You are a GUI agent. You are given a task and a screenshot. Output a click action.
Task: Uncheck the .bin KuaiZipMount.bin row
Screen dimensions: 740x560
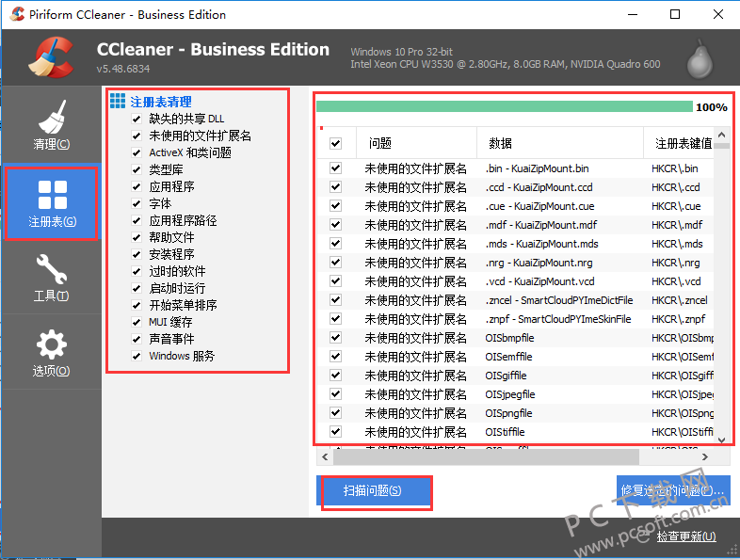click(335, 168)
